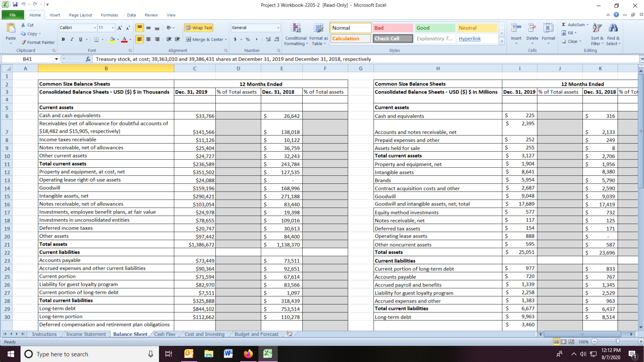Image resolution: width=644 pixels, height=362 pixels.
Task: Activate the Format Painter tool
Action: pyautogui.click(x=37, y=42)
